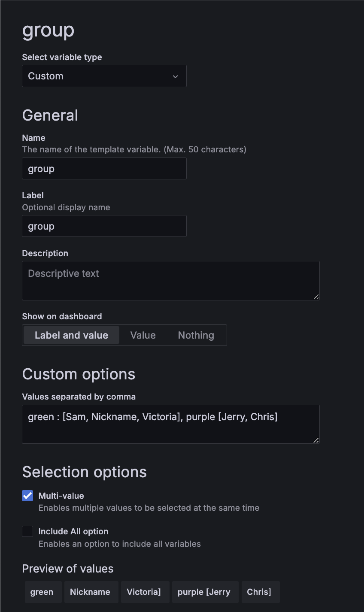Click the comma-separated custom values text area
364x612 pixels.
(x=170, y=424)
